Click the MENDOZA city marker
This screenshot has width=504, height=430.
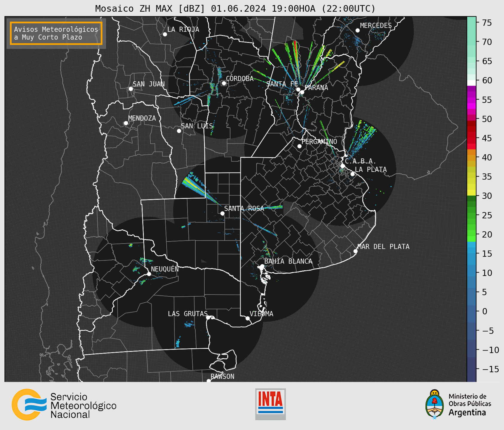126,123
